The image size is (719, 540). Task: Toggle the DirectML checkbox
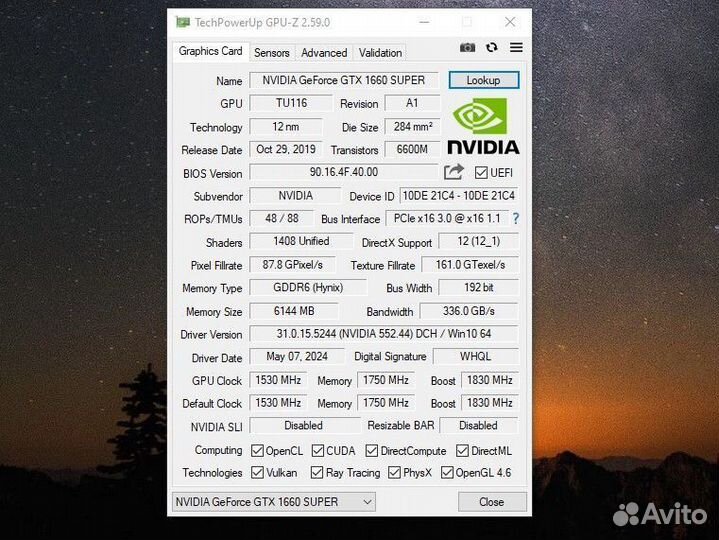462,451
